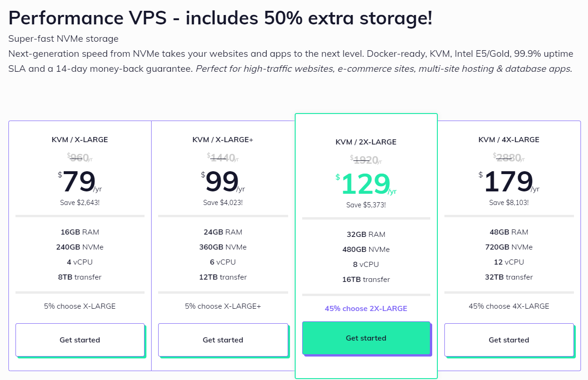
Task: Select the KVM / X-LARGE plan title
Action: tap(80, 139)
